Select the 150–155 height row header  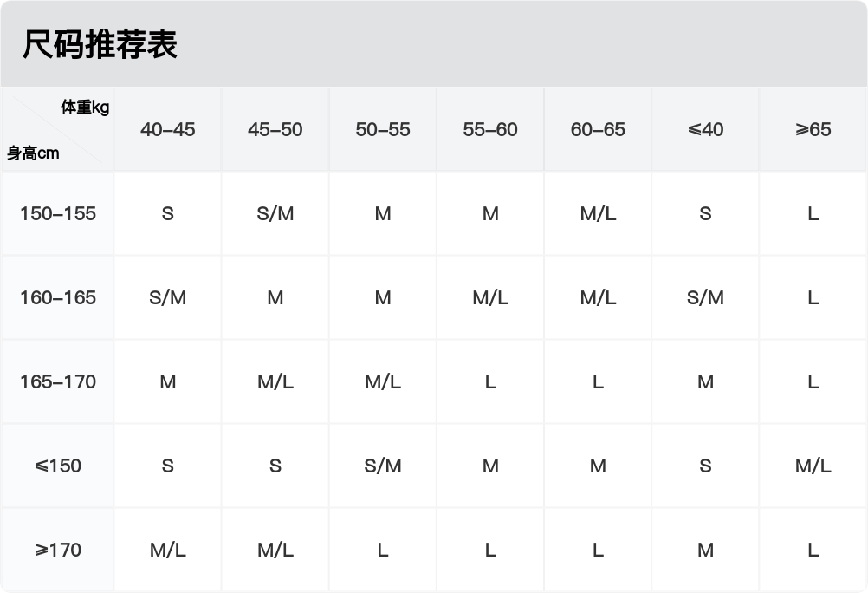click(57, 213)
